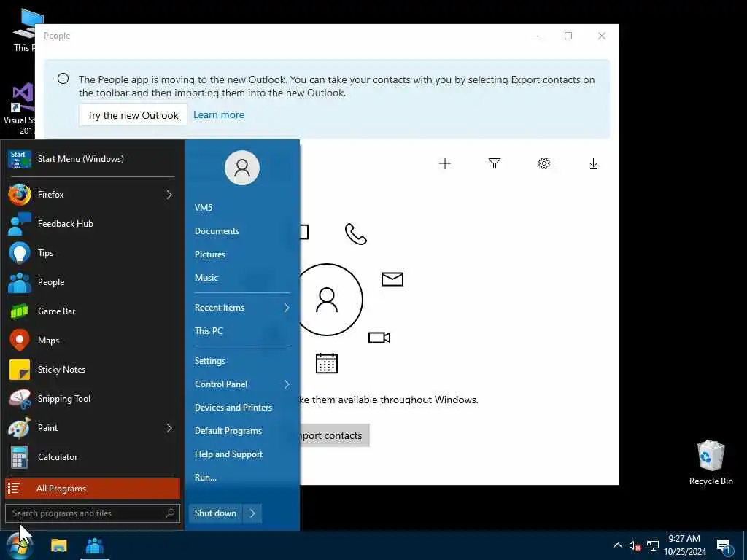Click the Start orb on the taskbar
747x560 pixels.
[19, 546]
